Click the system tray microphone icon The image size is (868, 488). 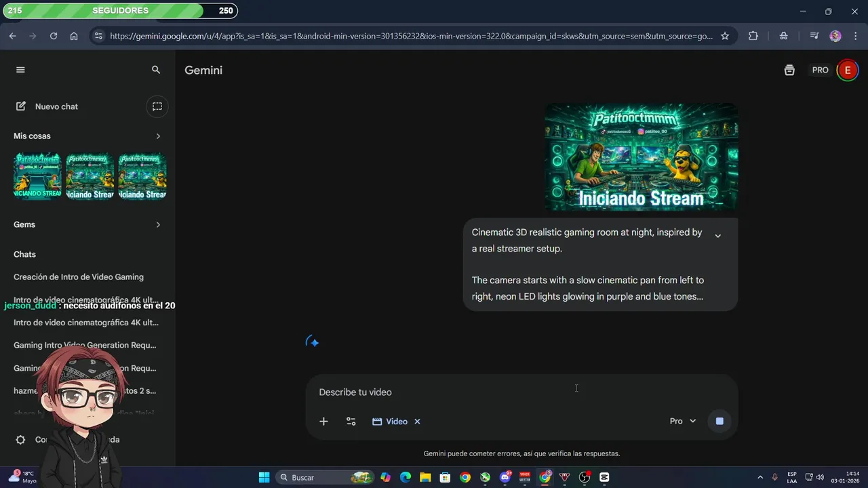tap(774, 477)
